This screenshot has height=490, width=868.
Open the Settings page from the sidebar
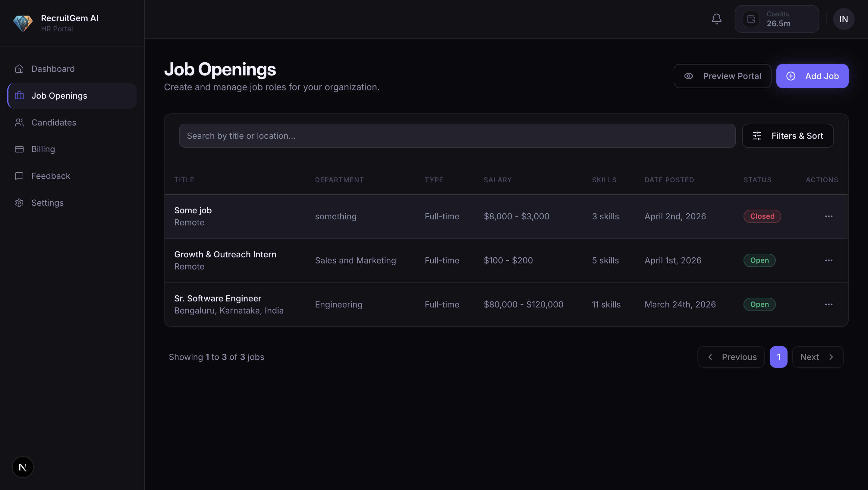(x=47, y=203)
